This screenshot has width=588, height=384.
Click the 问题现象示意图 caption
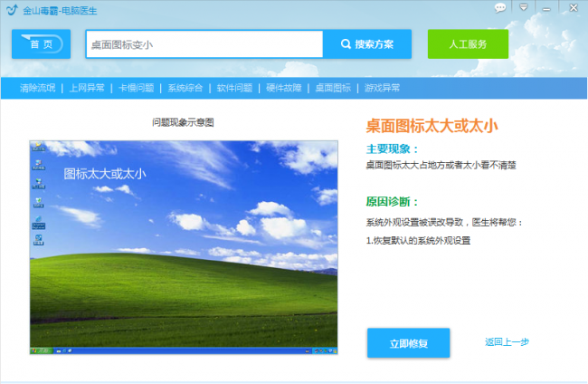[x=183, y=122]
